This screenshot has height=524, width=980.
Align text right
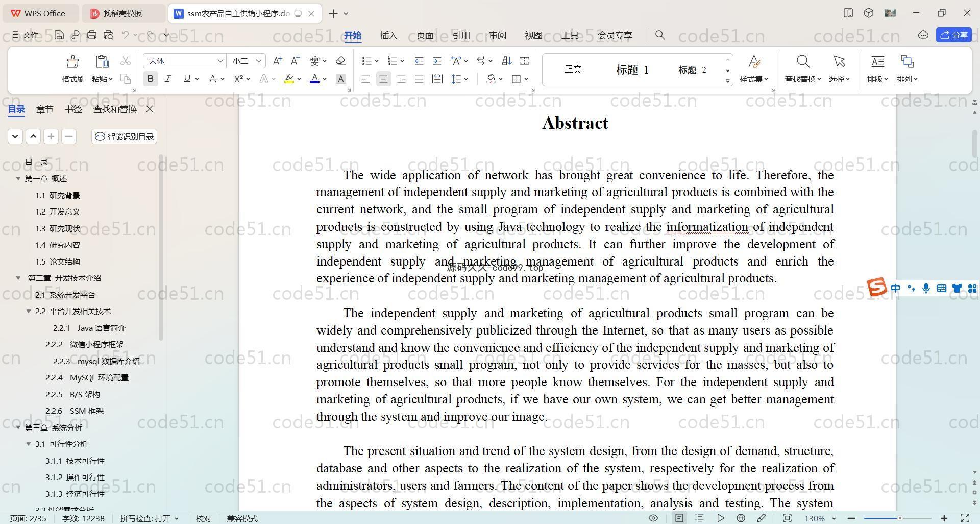pyautogui.click(x=401, y=79)
